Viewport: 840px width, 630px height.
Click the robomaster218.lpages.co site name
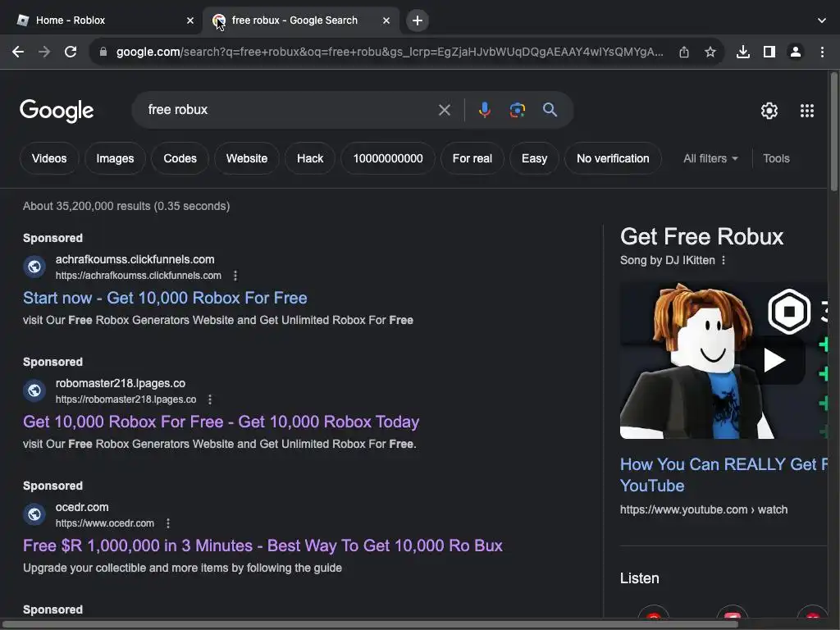pyautogui.click(x=121, y=383)
